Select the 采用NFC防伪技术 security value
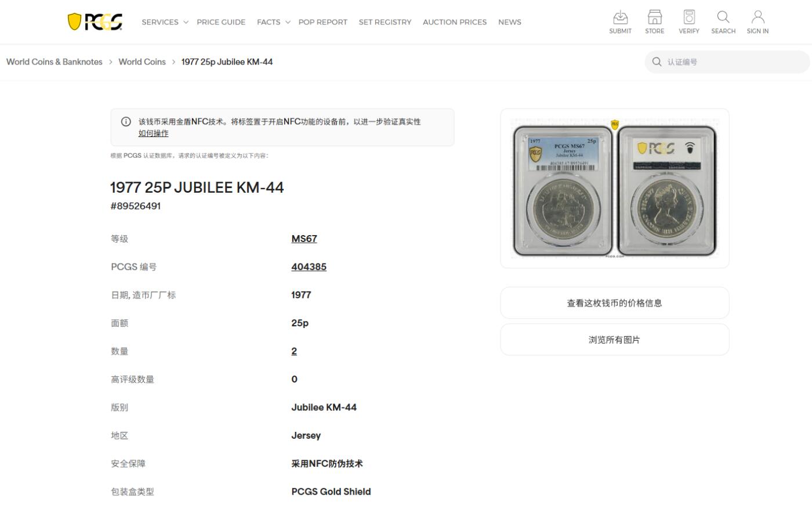The width and height of the screenshot is (812, 523). pyautogui.click(x=327, y=463)
